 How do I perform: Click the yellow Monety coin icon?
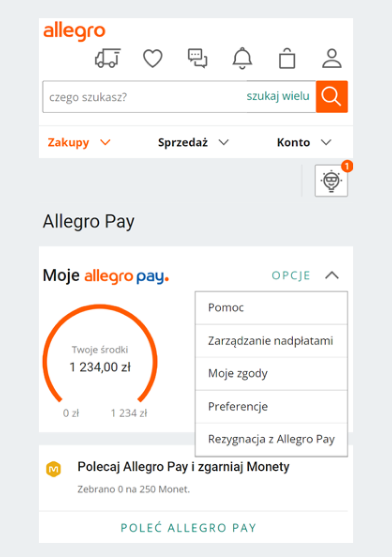click(x=54, y=469)
